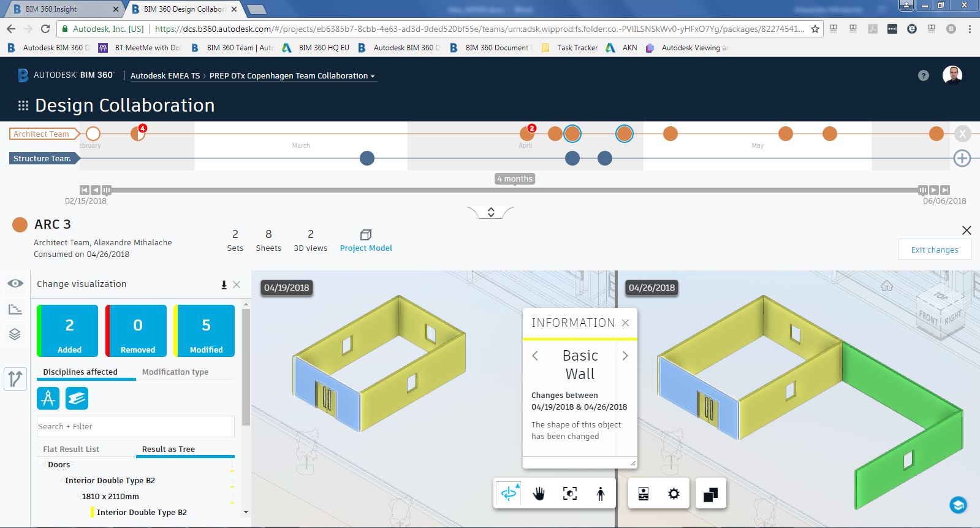Go to next item in Information popup
Image resolution: width=980 pixels, height=528 pixels.
coord(625,356)
